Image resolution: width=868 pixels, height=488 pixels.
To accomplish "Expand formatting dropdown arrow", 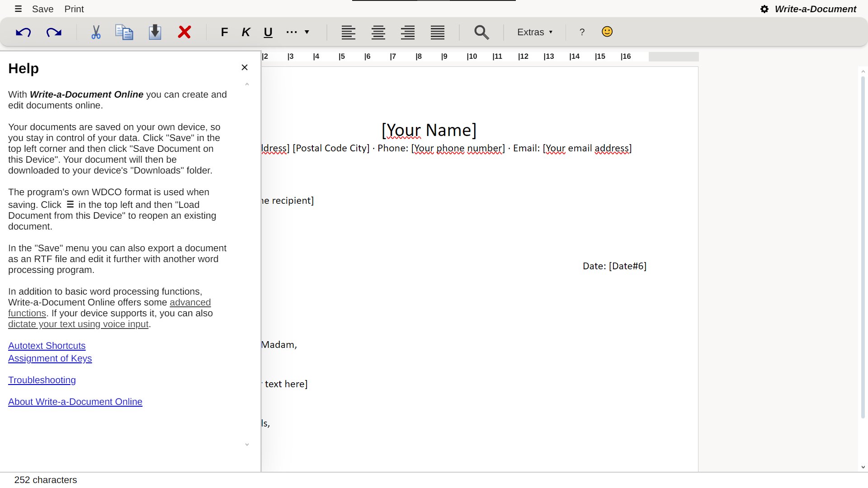I will click(x=307, y=32).
